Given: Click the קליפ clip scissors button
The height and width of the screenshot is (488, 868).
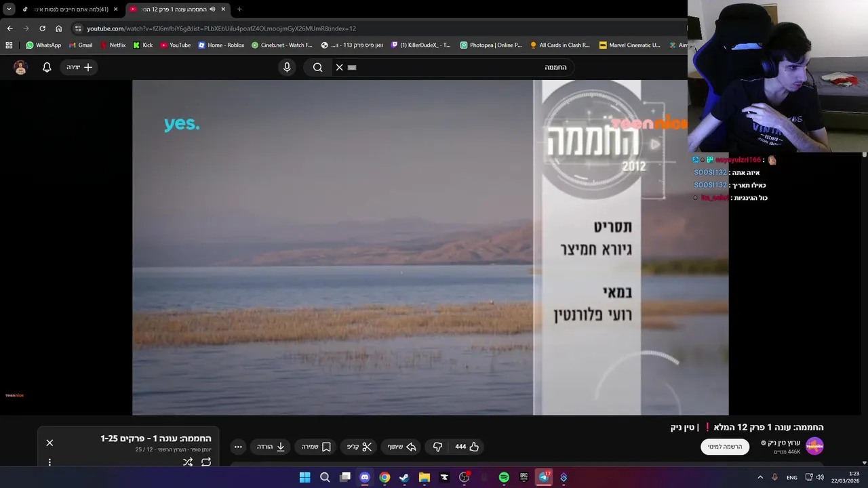Looking at the screenshot, I should (359, 447).
